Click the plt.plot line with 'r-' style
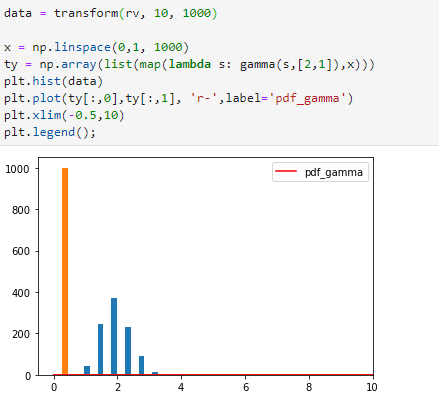 tap(178, 98)
